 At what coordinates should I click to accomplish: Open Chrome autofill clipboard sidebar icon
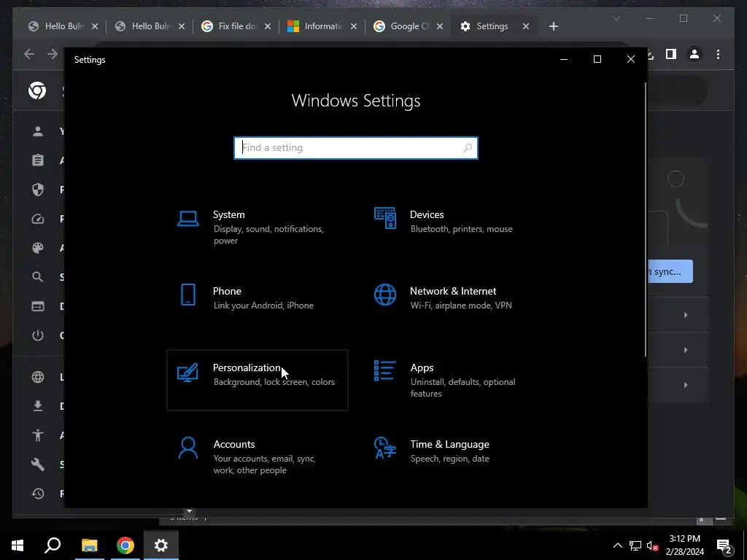click(38, 160)
